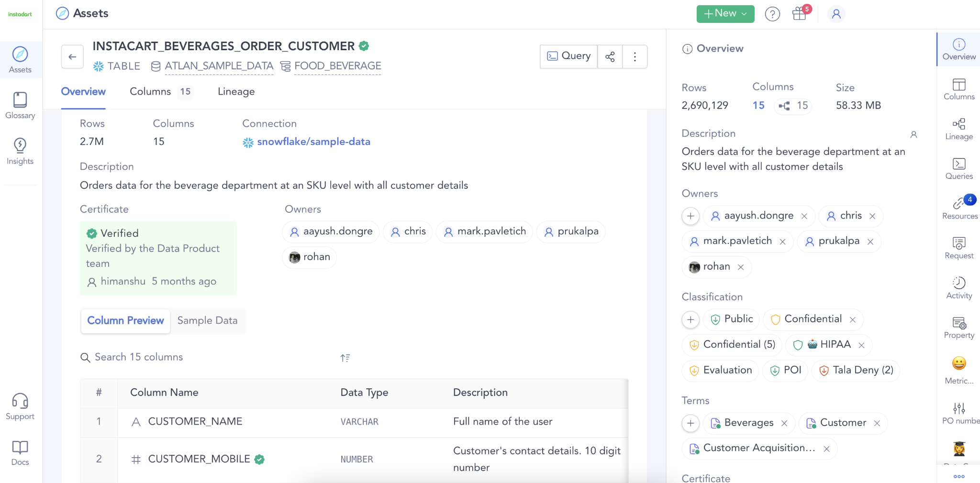Click the Query button
The height and width of the screenshot is (483, 980).
[568, 56]
